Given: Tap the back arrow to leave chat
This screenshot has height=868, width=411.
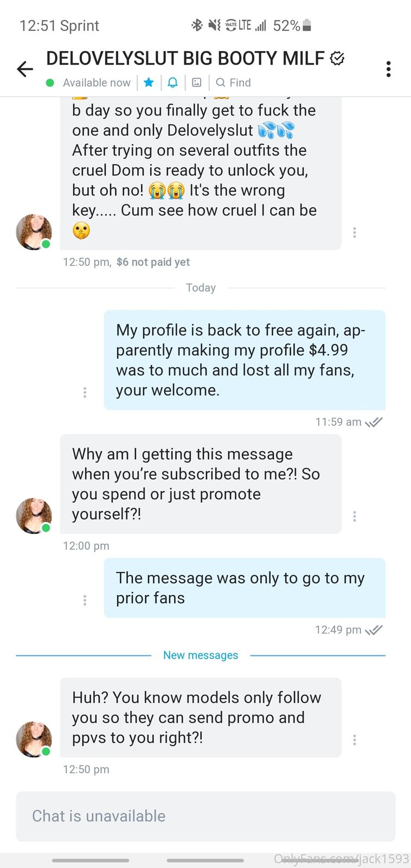Looking at the screenshot, I should click(25, 69).
